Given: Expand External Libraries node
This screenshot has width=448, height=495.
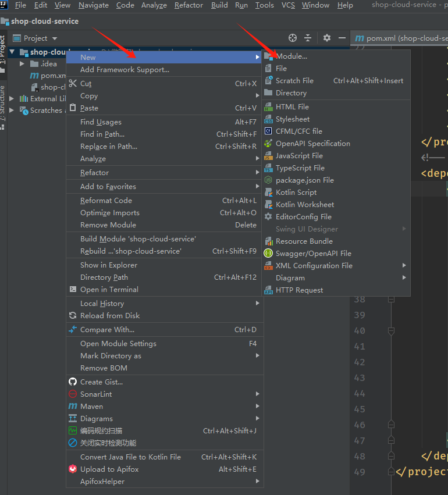Looking at the screenshot, I should pos(12,98).
